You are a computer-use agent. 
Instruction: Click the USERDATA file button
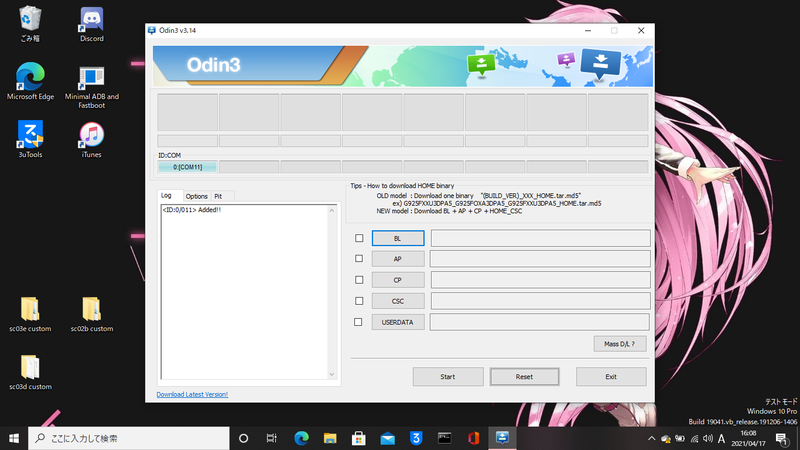[398, 322]
